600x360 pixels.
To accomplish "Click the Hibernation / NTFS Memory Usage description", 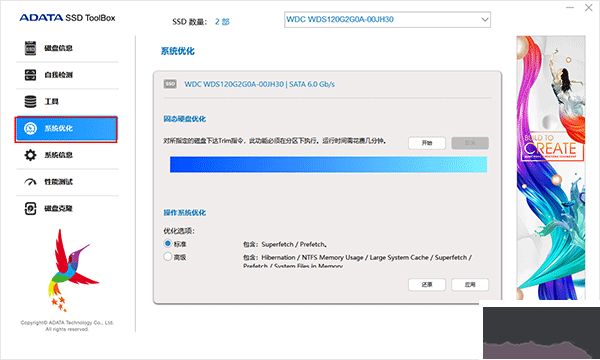I will (357, 261).
